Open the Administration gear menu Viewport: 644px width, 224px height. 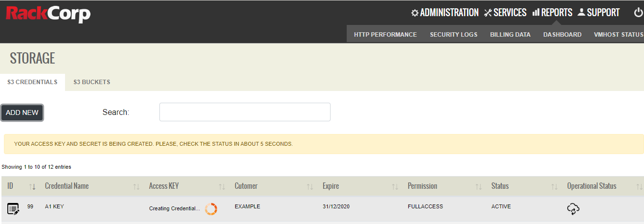(x=444, y=13)
